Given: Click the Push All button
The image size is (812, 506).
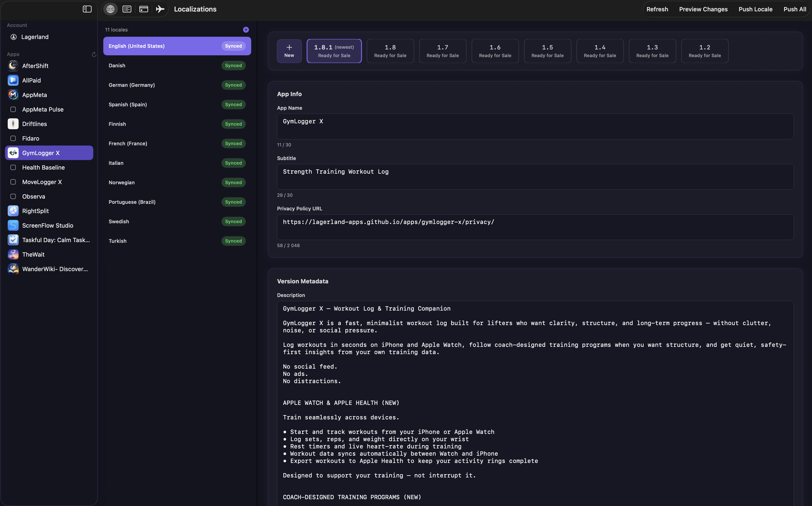Looking at the screenshot, I should 795,9.
